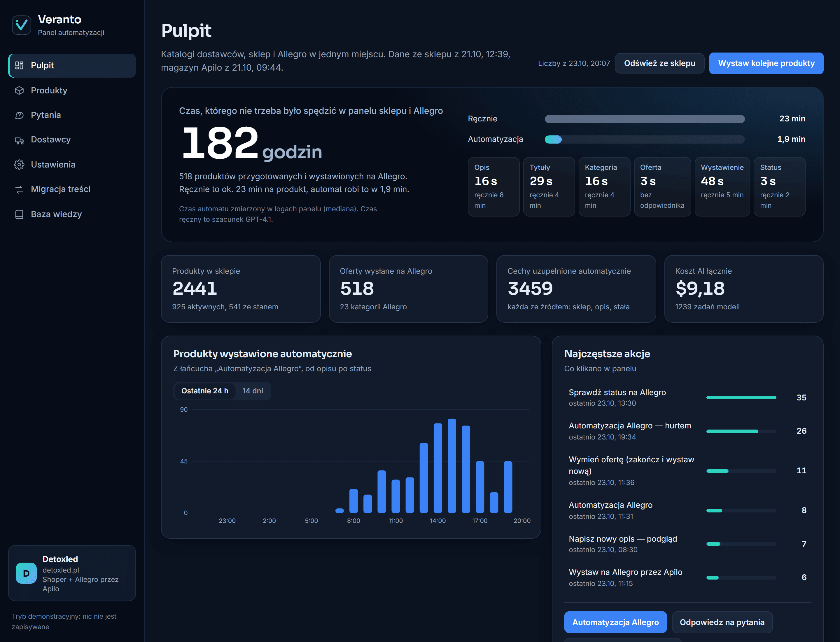Click the Ręcznie 23 min progress bar
The width and height of the screenshot is (840, 642).
[x=644, y=119]
